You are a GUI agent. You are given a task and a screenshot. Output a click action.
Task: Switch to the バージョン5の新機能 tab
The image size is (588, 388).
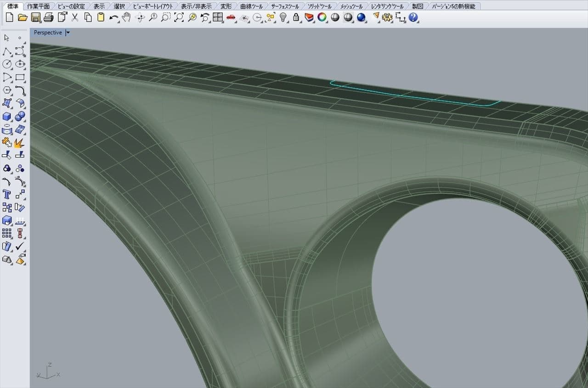point(453,6)
